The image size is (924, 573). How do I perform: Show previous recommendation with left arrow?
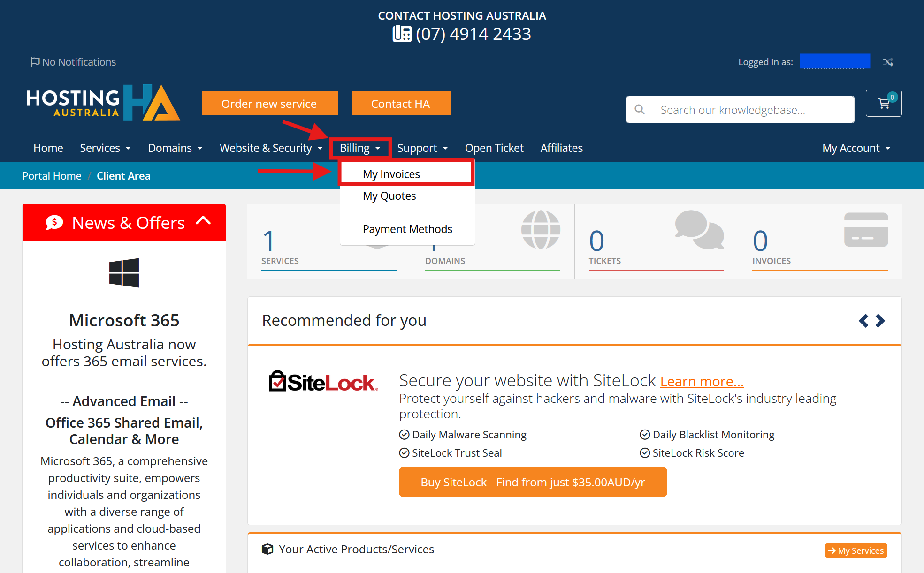click(x=863, y=321)
